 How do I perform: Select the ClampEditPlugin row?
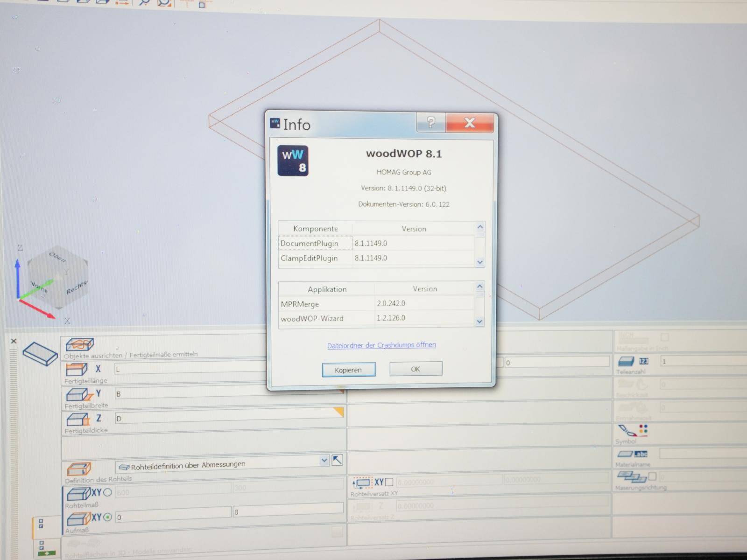coord(376,258)
